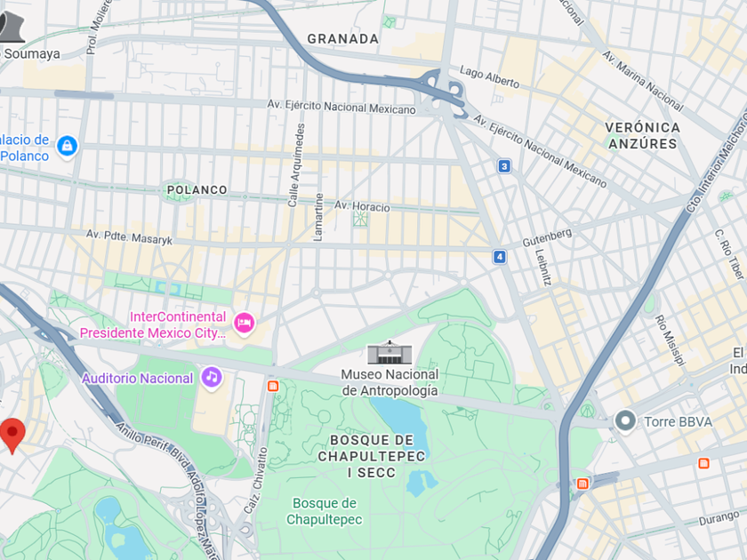Click the Museo Nacional de Antropología building icon
The height and width of the screenshot is (560, 747).
point(390,352)
